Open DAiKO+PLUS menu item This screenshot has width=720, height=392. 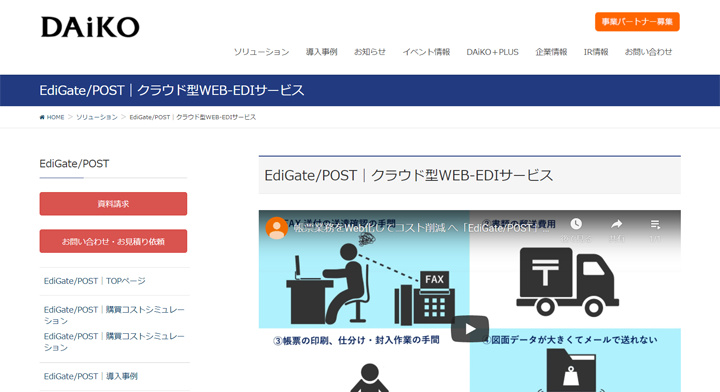click(492, 52)
